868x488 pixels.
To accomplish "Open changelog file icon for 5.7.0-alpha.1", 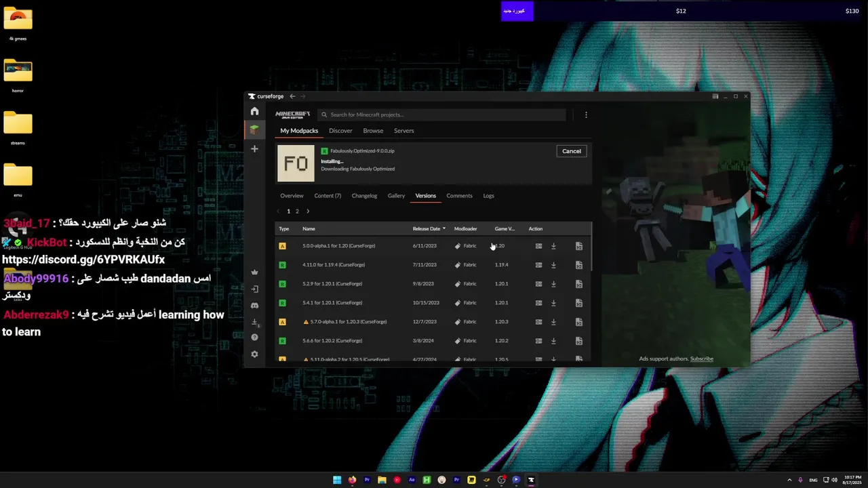I will [x=578, y=322].
